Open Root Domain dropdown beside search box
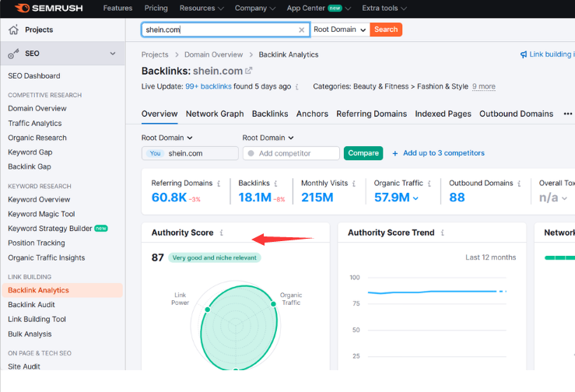Viewport: 575px width, 392px height. [339, 30]
